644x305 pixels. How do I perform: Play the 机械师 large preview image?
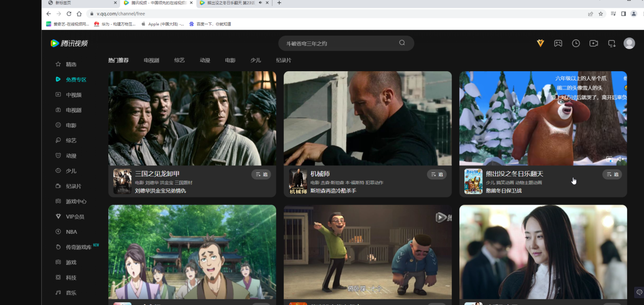(x=367, y=118)
